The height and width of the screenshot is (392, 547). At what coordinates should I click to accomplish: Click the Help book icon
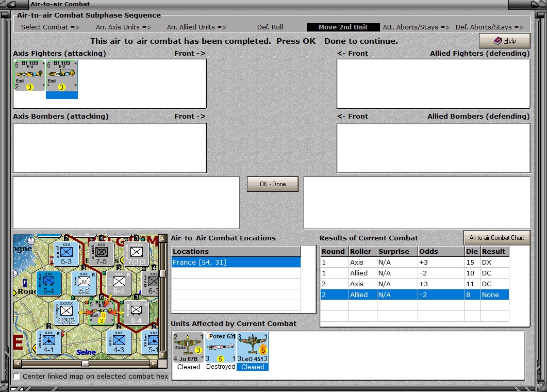(498, 41)
